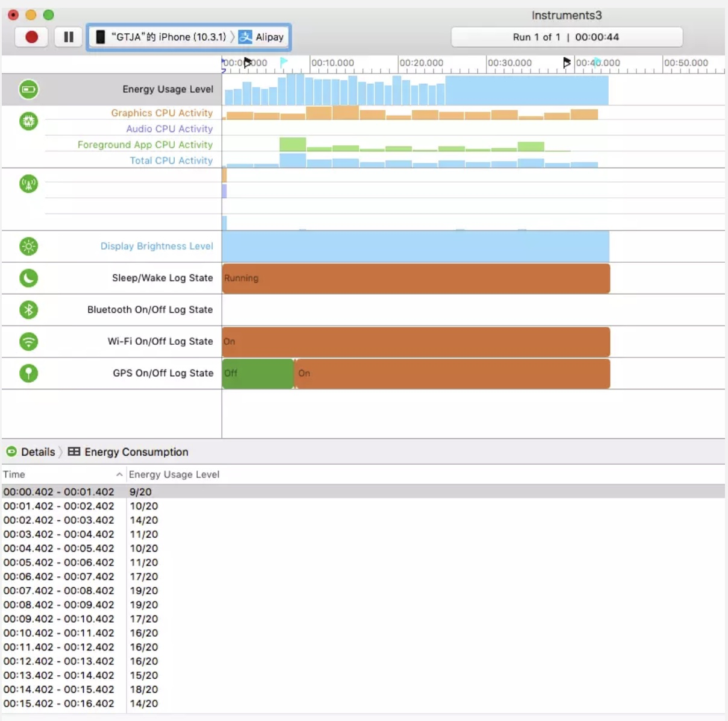
Task: Click the 00:20.000 mark on the ruler
Action: [x=421, y=63]
